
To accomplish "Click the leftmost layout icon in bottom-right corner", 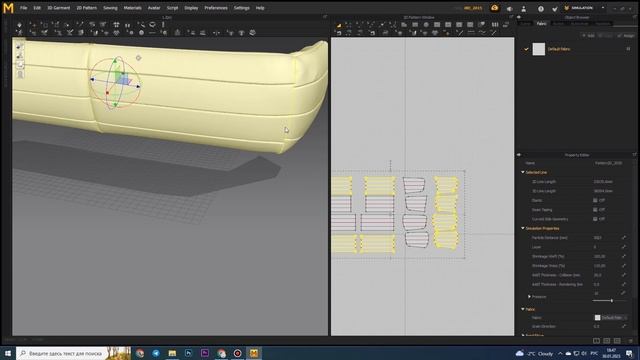I will coord(596,340).
